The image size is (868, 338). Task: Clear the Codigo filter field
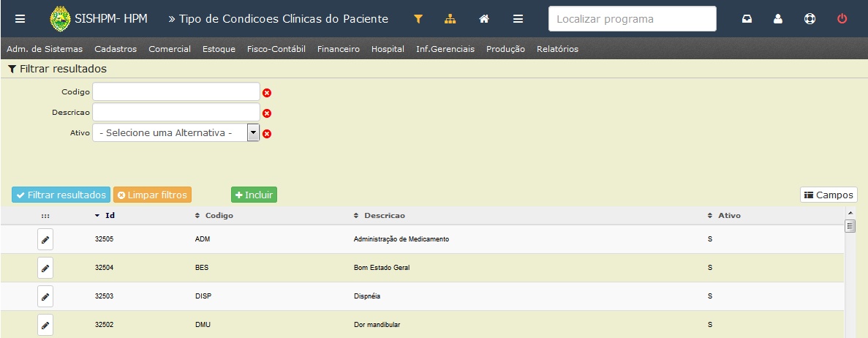pos(267,92)
